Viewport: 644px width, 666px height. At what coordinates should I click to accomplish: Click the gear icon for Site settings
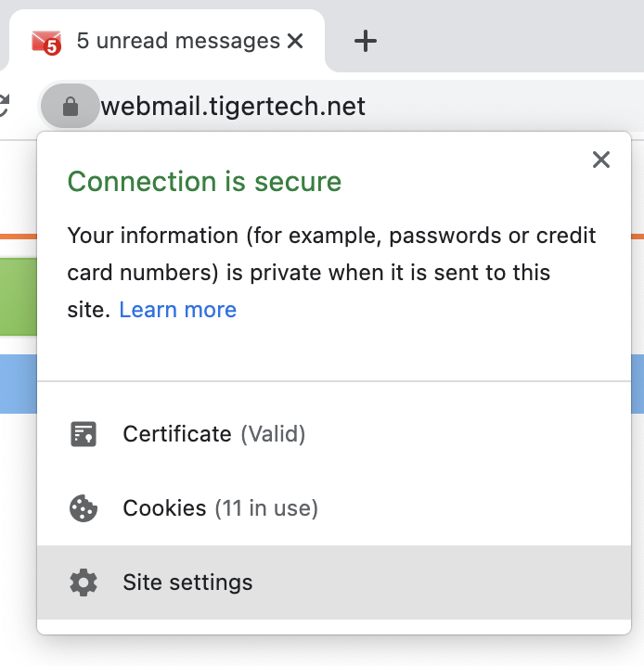84,583
